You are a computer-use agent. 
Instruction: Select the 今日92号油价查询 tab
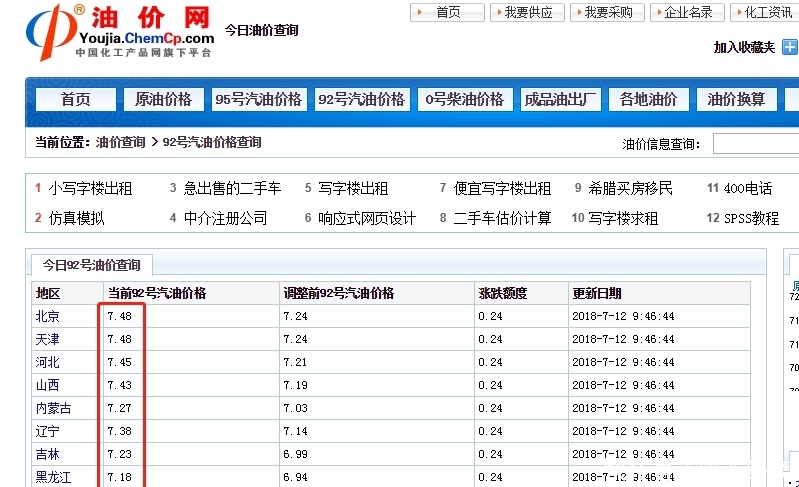click(x=92, y=265)
